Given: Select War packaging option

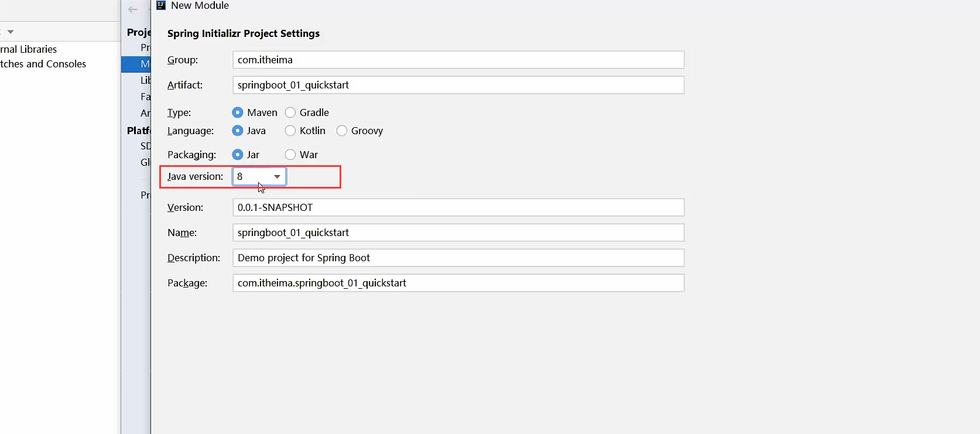Looking at the screenshot, I should [290, 155].
